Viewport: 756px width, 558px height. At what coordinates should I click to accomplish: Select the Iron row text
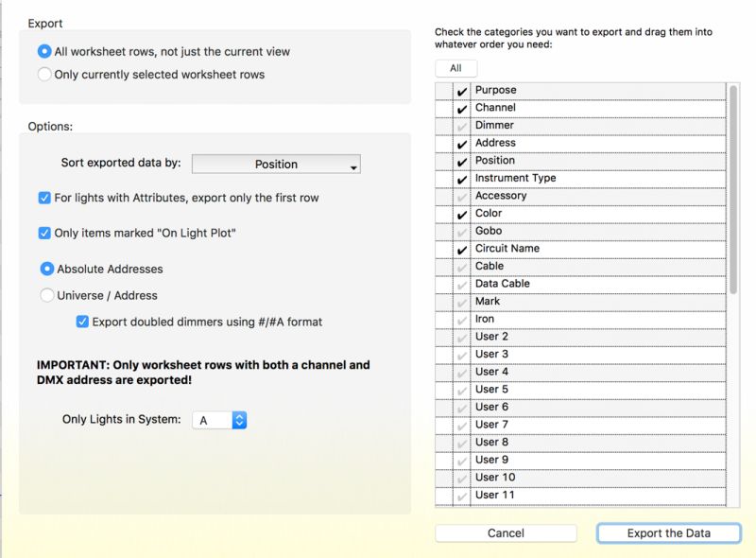point(485,319)
